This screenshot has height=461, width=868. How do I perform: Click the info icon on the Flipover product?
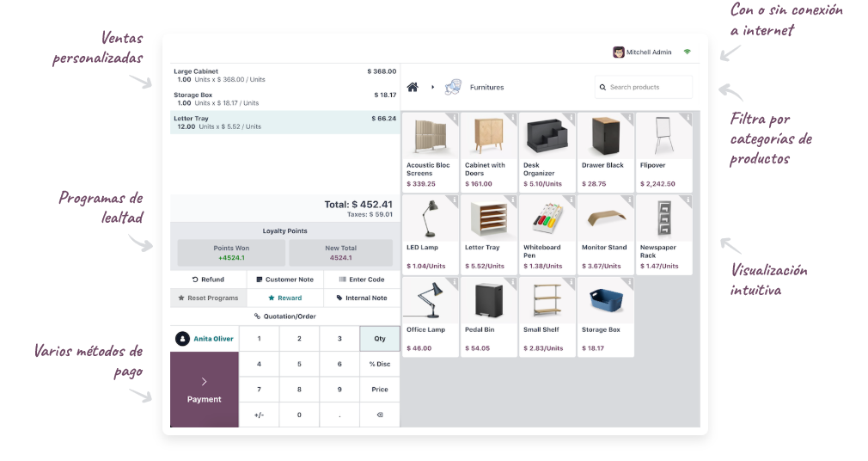[x=687, y=118]
